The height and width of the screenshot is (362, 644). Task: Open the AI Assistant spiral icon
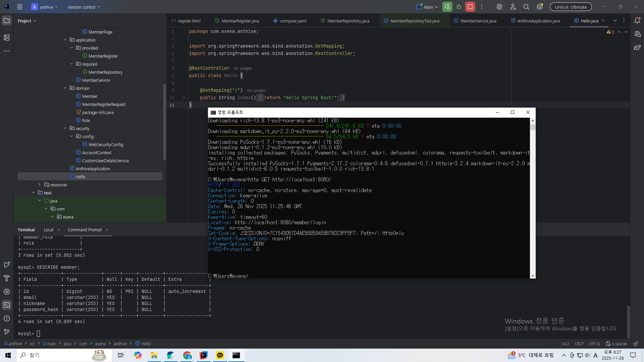point(499,7)
